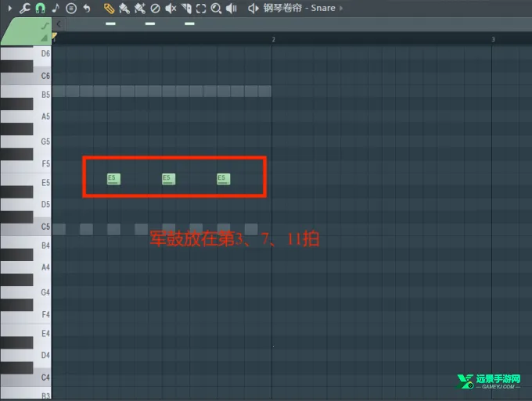
Task: Toggle the magnet snap-to-grid option
Action: click(x=40, y=8)
